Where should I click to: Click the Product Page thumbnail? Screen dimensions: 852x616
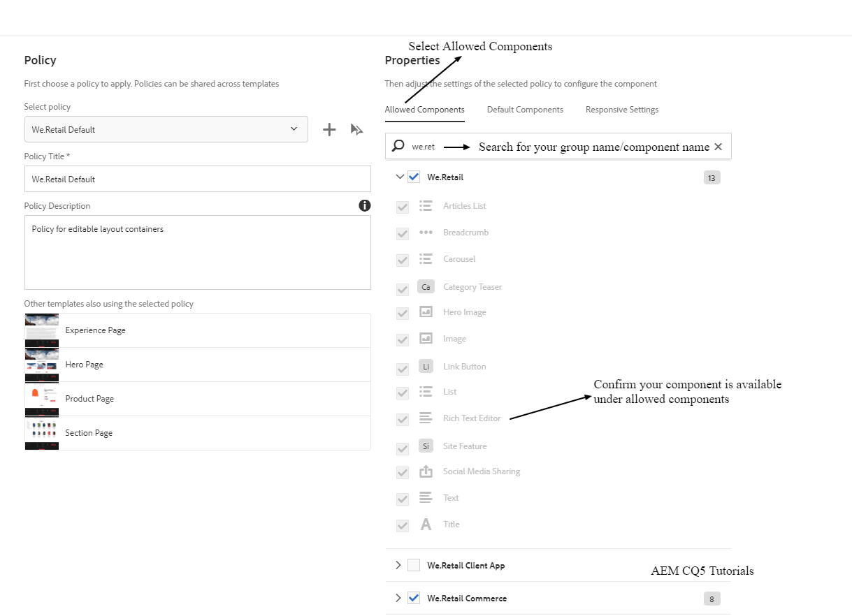[42, 399]
